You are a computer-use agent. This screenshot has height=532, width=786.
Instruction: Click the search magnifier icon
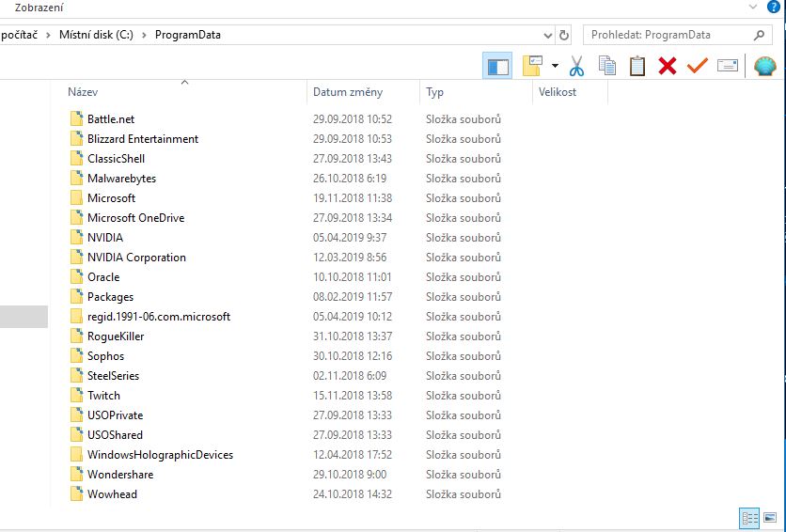(759, 35)
